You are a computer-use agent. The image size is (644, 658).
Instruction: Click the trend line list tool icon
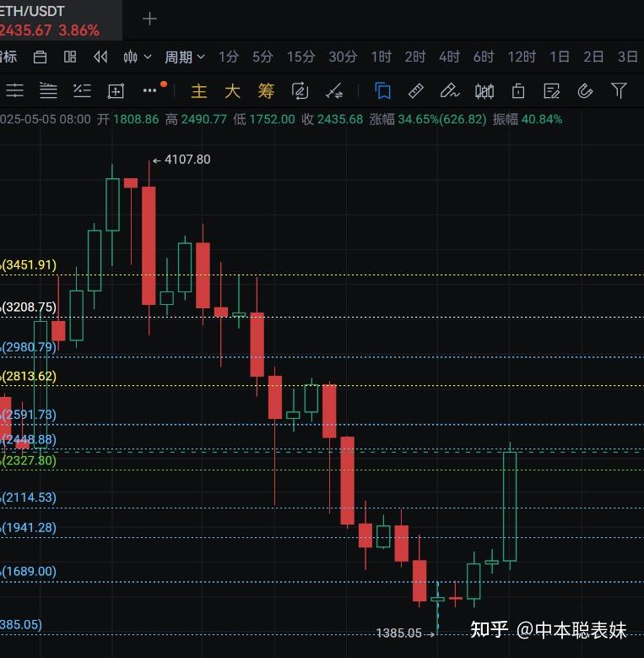(82, 90)
